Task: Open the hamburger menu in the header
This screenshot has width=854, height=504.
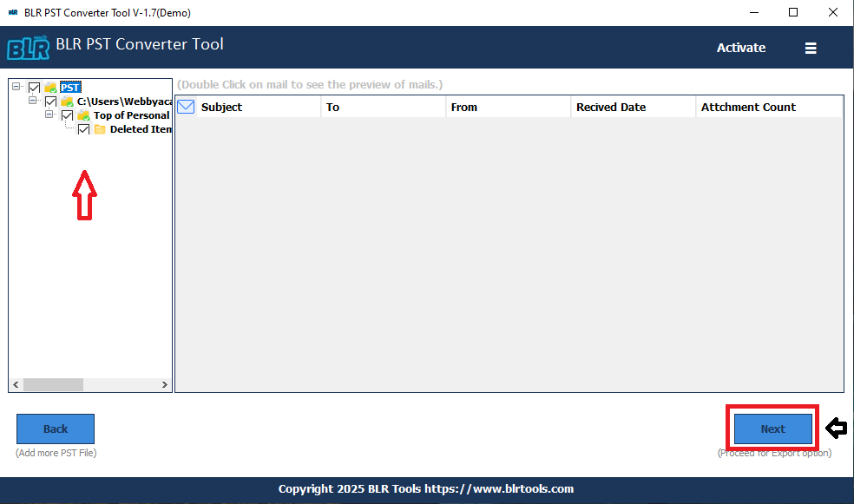Action: (x=811, y=48)
